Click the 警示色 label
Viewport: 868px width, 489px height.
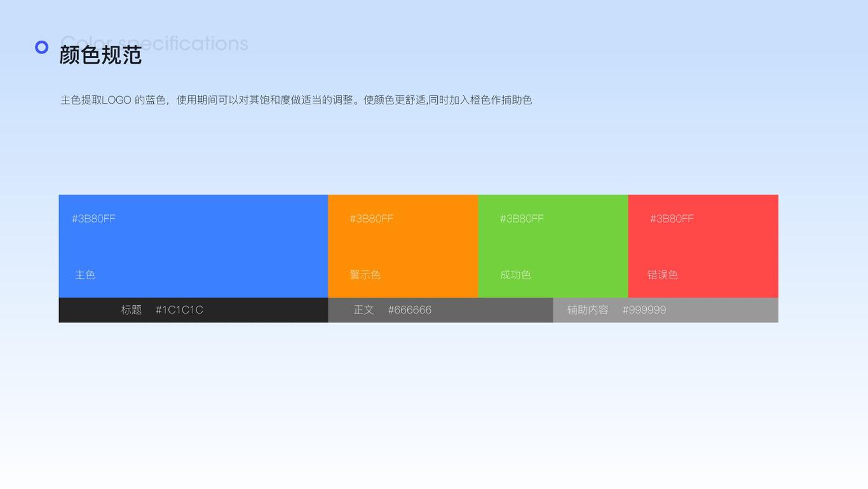pyautogui.click(x=365, y=275)
